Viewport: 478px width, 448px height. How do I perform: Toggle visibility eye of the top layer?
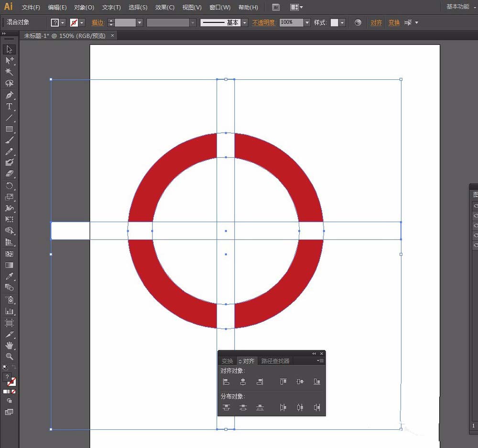tap(476, 206)
